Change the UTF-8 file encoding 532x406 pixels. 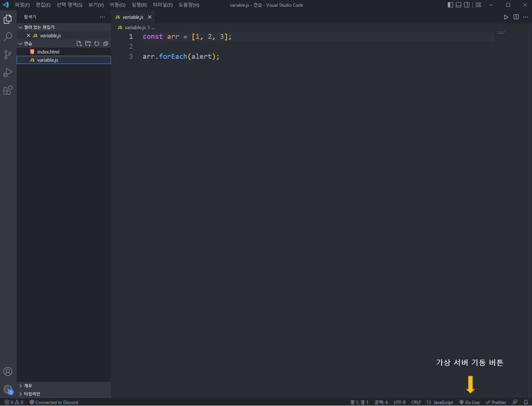point(400,402)
